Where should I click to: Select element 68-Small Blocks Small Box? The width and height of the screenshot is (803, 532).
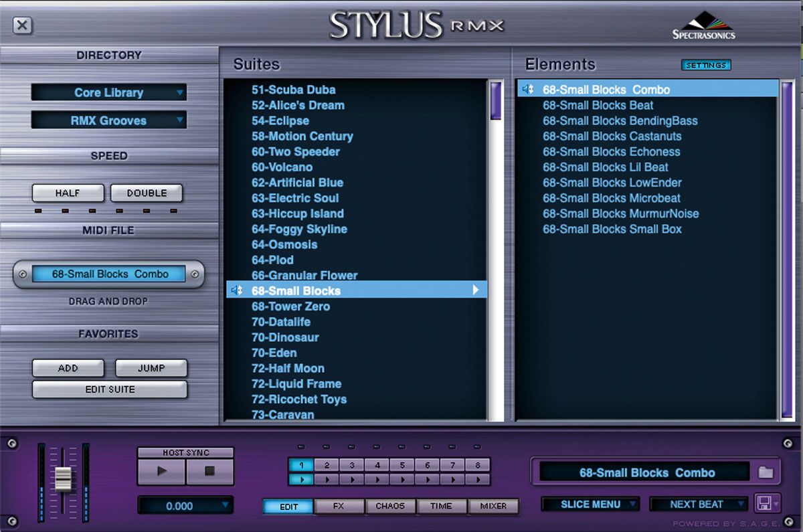(612, 229)
